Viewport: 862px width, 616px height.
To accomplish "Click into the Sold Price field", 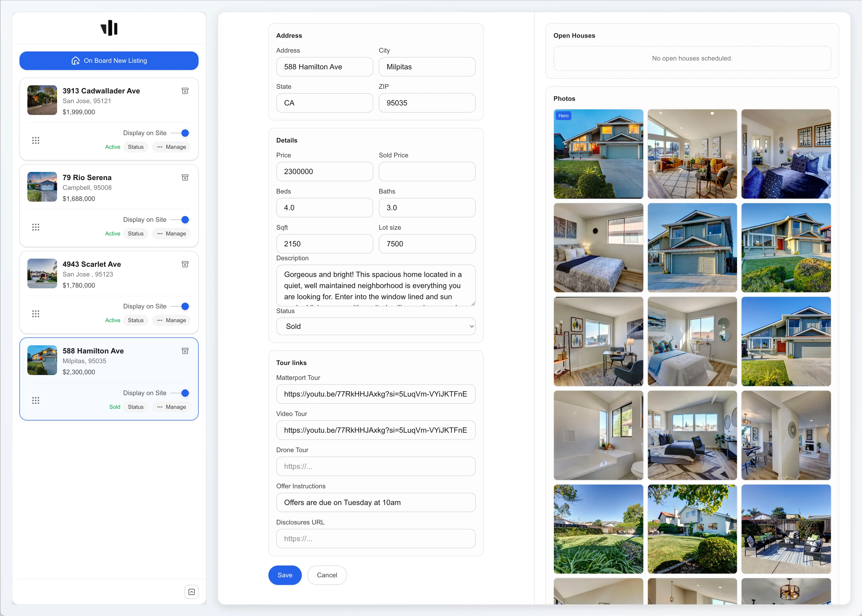I will (427, 171).
